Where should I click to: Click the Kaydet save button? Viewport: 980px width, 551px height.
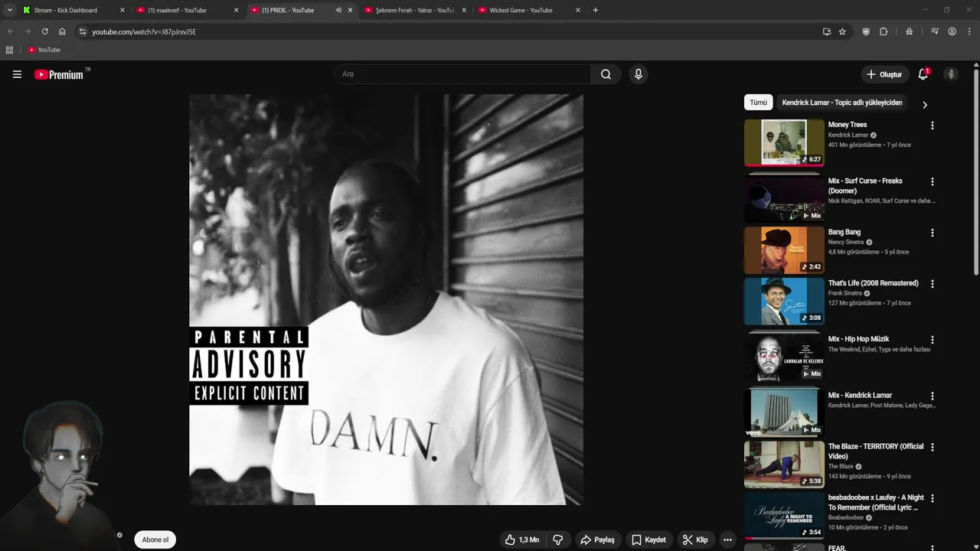coord(648,540)
